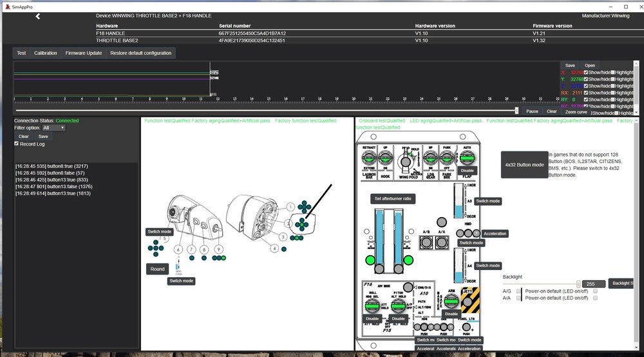Viewport: 644px width, 357px height.
Task: Toggle Show/hide for the RX axis
Action: point(586,92)
